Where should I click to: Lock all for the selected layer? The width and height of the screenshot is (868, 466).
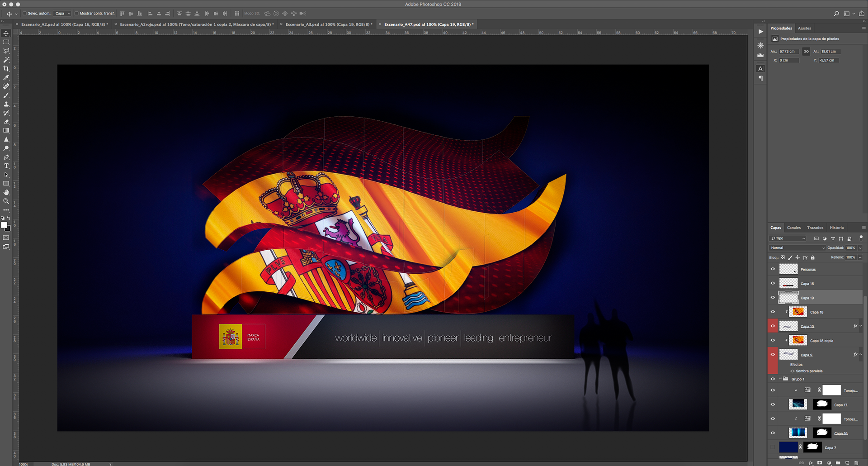pyautogui.click(x=812, y=257)
